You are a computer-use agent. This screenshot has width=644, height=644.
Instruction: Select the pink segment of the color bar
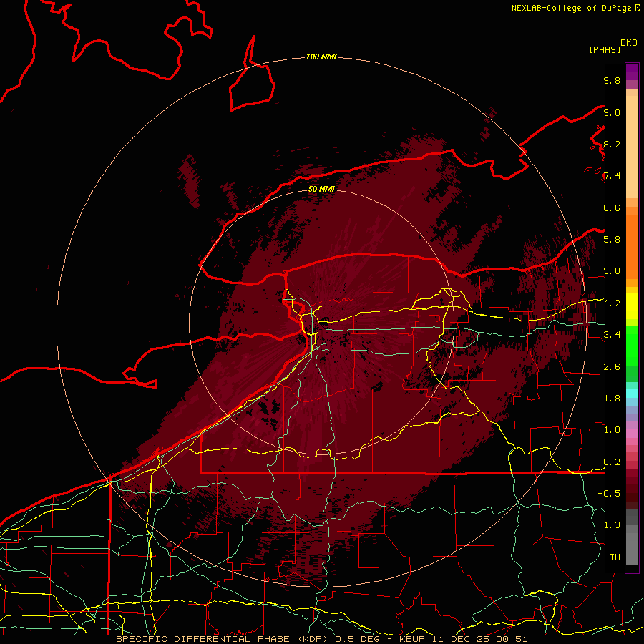coord(632,434)
